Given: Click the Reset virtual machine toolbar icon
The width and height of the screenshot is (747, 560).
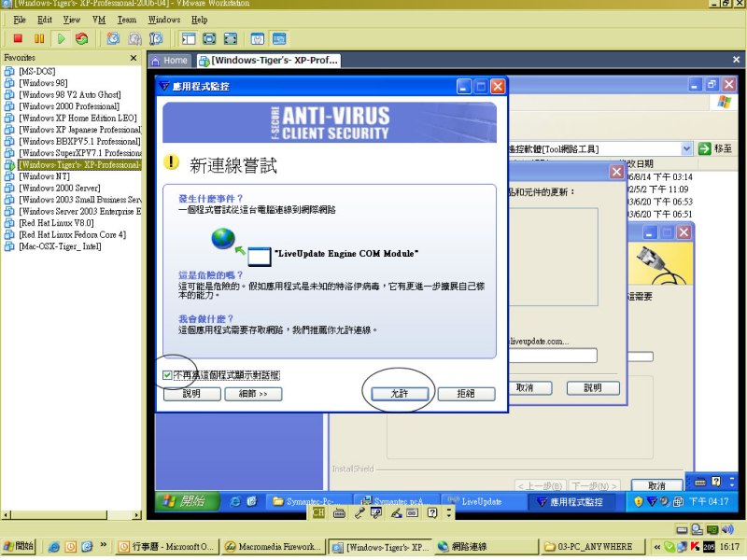Looking at the screenshot, I should coord(82,38).
